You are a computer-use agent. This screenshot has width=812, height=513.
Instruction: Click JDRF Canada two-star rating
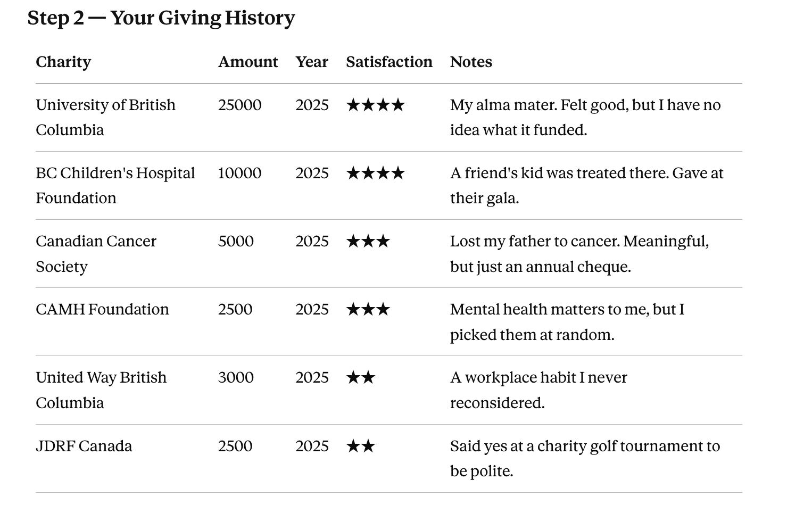click(361, 446)
